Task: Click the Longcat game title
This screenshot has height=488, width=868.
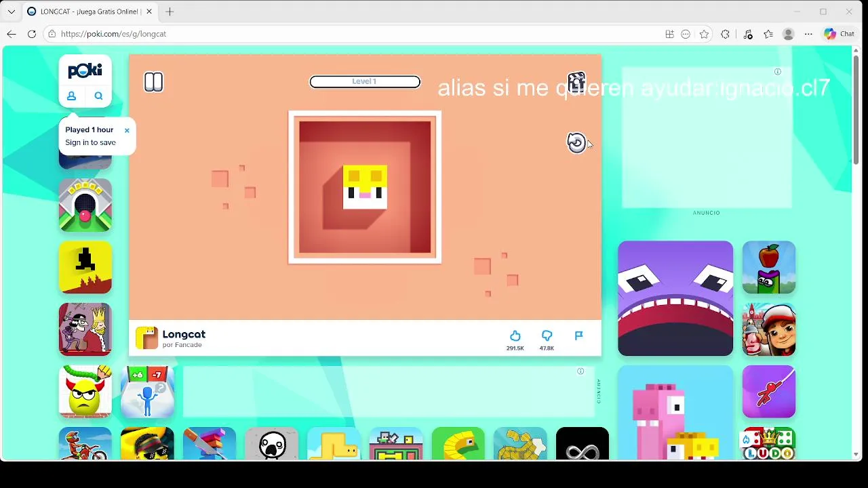Action: pos(184,334)
